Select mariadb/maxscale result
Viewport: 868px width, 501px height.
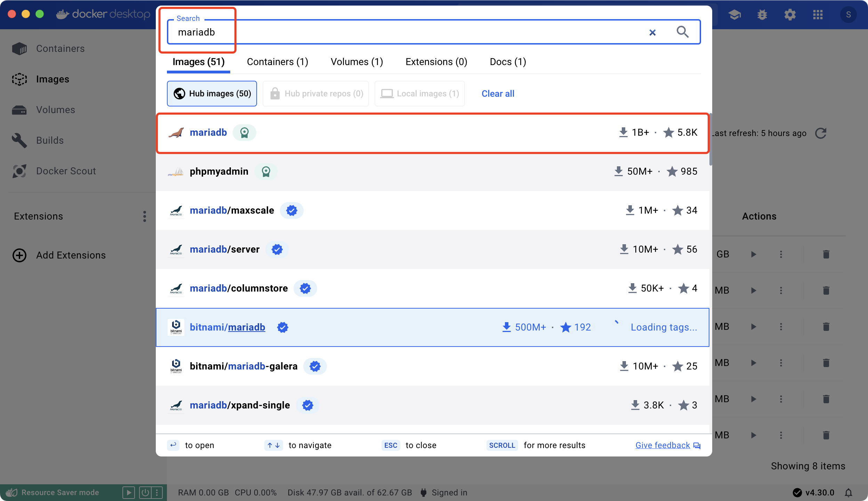point(433,210)
